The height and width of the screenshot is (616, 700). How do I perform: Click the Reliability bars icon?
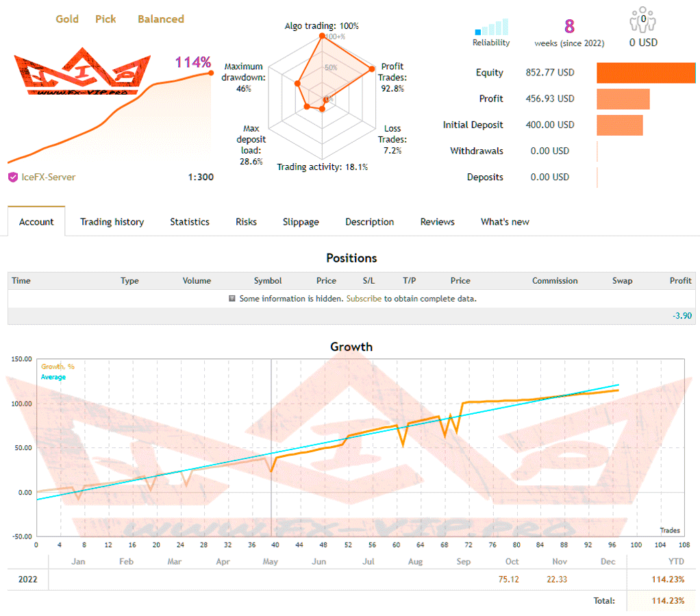coord(492,27)
